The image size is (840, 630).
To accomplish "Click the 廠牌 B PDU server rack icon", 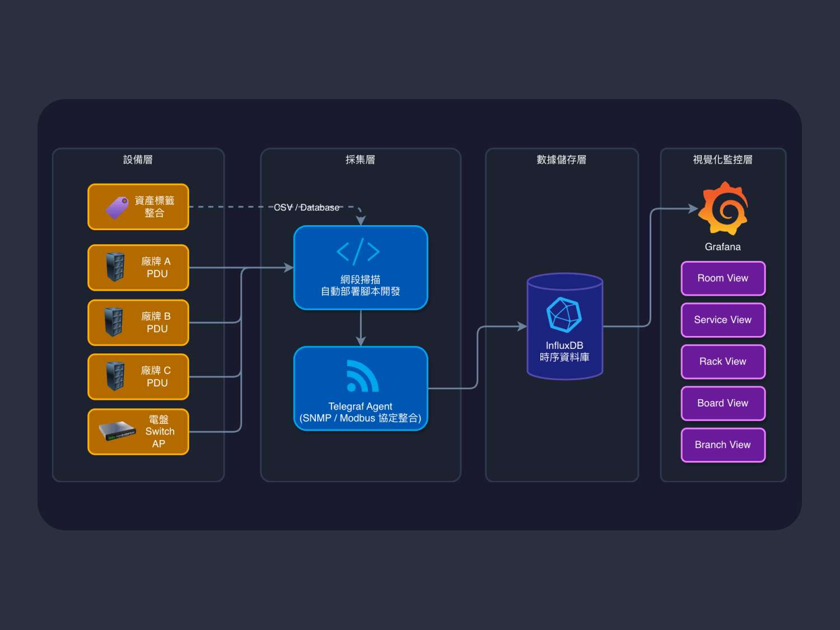I will (x=114, y=322).
